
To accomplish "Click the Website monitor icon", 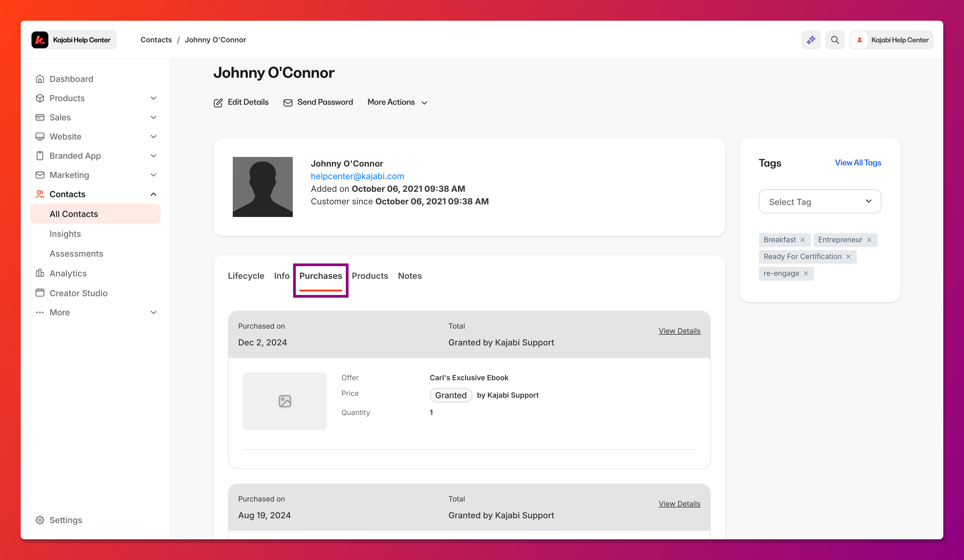I will (x=40, y=137).
